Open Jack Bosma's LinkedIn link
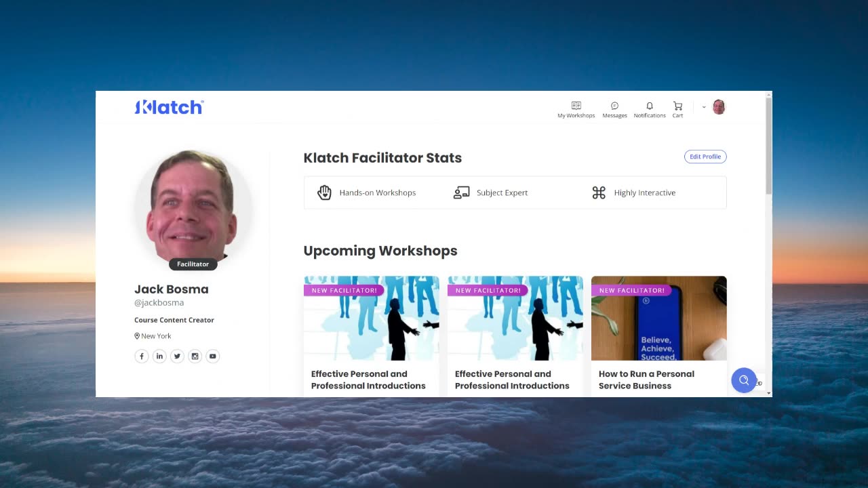The image size is (868, 488). point(159,356)
